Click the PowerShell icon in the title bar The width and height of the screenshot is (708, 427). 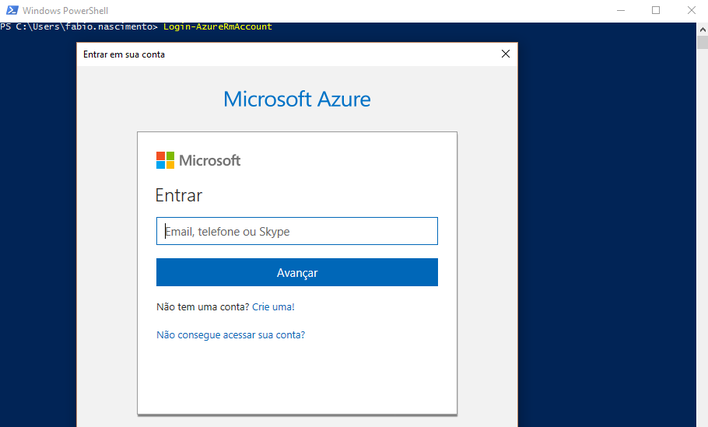(x=12, y=10)
